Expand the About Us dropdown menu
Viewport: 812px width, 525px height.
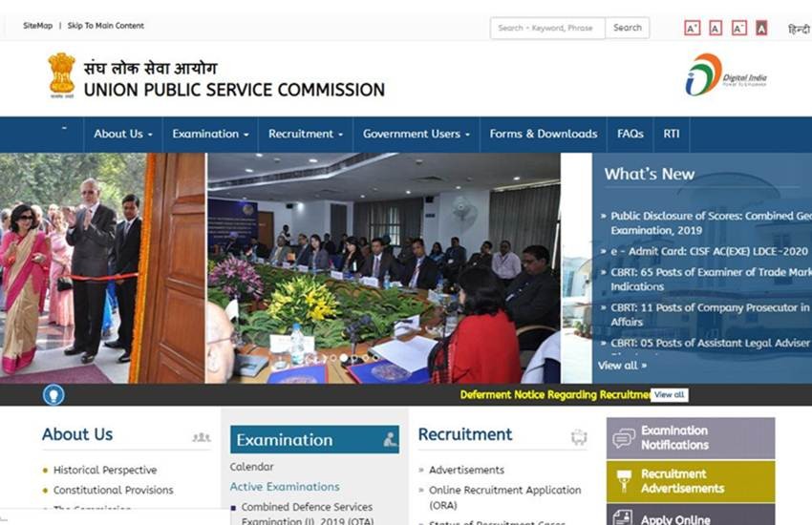tap(123, 134)
